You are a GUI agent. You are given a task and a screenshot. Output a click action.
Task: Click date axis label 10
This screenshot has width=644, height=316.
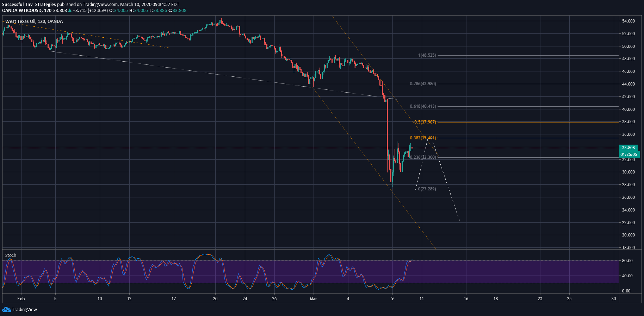(x=100, y=299)
